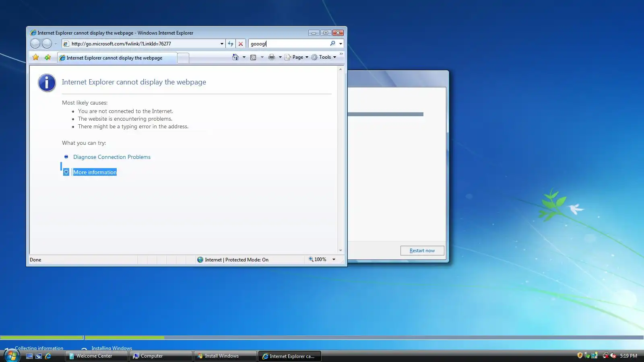Switch to Computer taskbar button
Viewport: 644px width, 362px height.
[x=161, y=356]
